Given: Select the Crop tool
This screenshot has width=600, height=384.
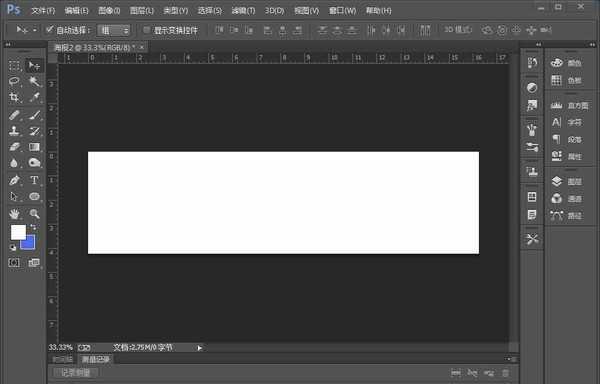Looking at the screenshot, I should (14, 98).
